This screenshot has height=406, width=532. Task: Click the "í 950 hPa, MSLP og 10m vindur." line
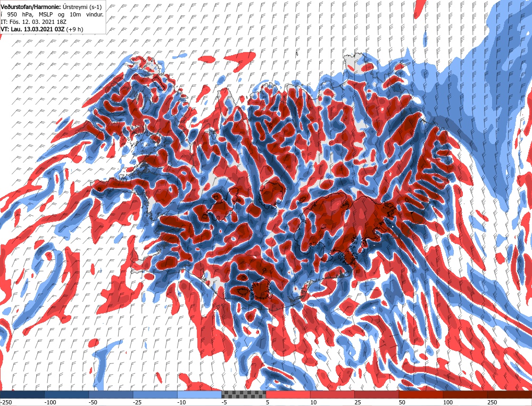click(52, 14)
